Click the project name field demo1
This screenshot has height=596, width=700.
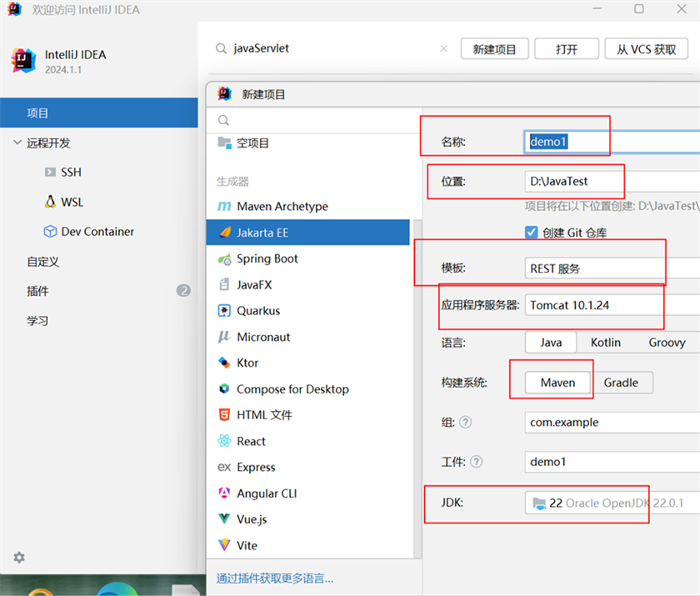pyautogui.click(x=612, y=142)
